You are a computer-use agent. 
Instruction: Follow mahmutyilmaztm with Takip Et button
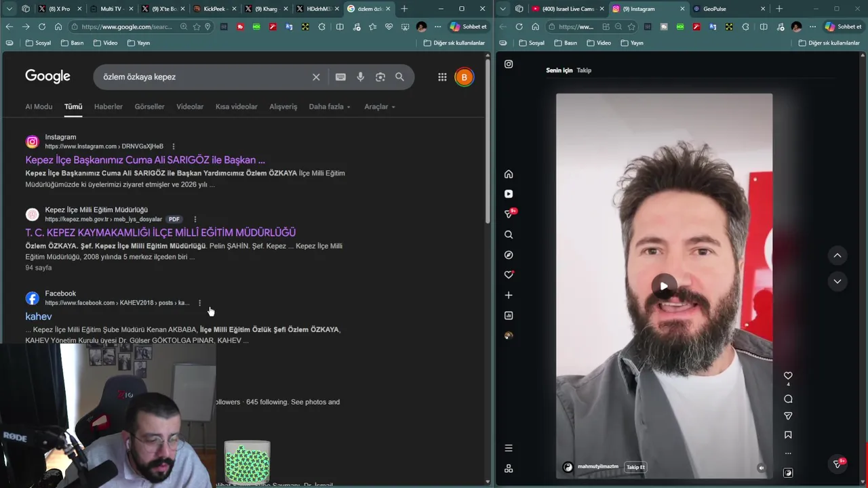pos(635,467)
